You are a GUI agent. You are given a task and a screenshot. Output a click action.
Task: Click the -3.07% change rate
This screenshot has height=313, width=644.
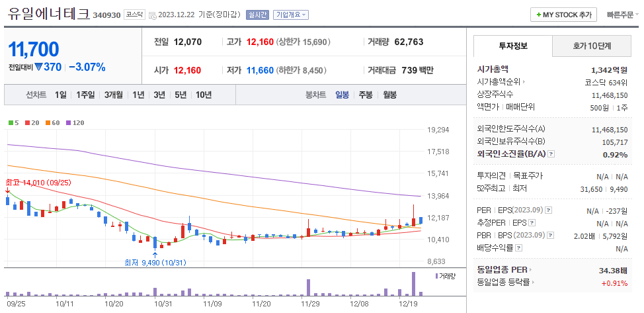87,67
